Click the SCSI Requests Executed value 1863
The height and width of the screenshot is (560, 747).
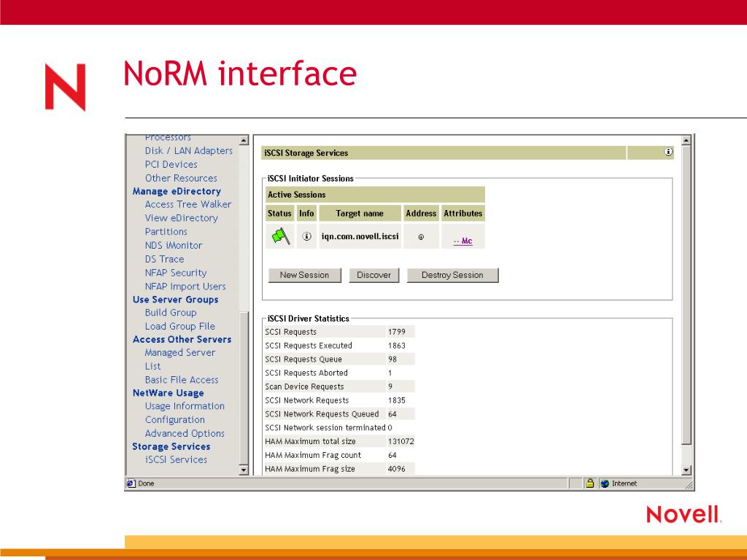397,346
